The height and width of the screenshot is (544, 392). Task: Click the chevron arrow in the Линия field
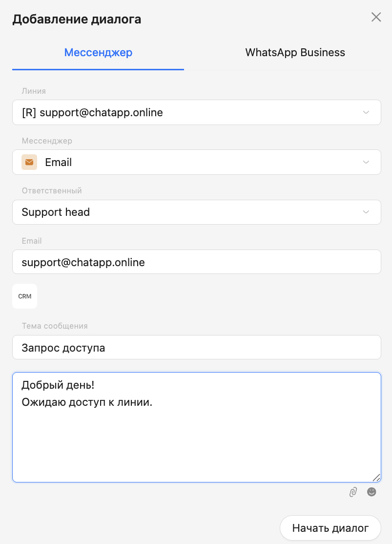coord(366,112)
